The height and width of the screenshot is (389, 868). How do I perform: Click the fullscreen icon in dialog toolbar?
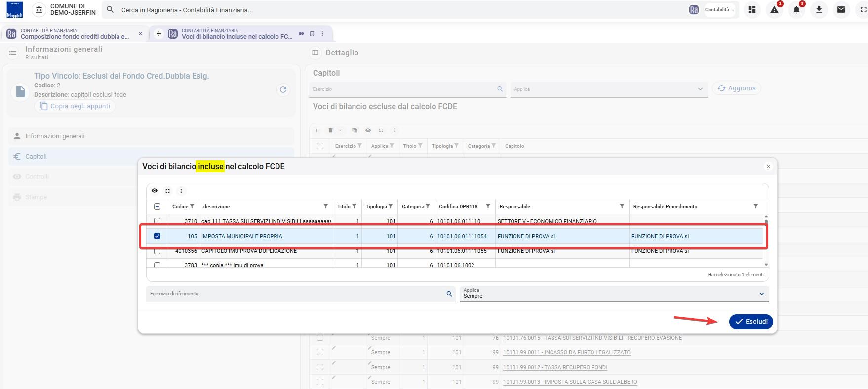coord(168,191)
